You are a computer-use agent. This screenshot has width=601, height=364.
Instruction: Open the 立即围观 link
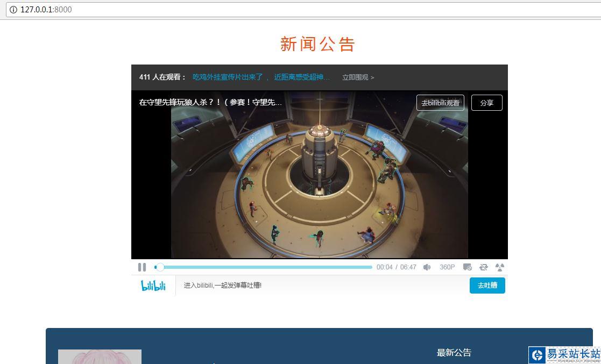(358, 77)
